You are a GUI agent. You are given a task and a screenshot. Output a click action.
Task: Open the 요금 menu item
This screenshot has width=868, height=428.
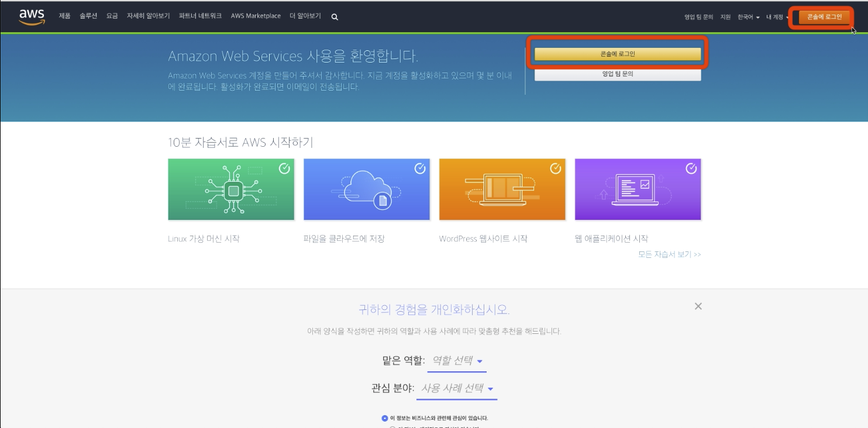coord(112,16)
